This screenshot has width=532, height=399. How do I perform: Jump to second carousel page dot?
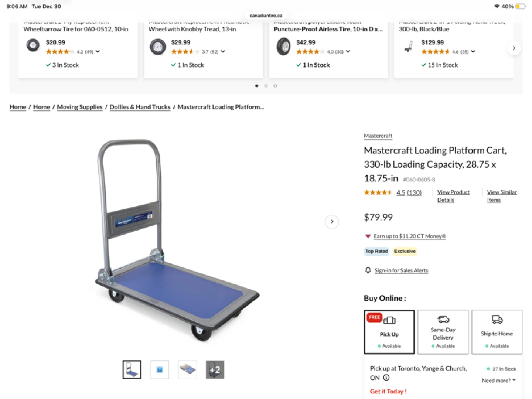click(x=266, y=86)
